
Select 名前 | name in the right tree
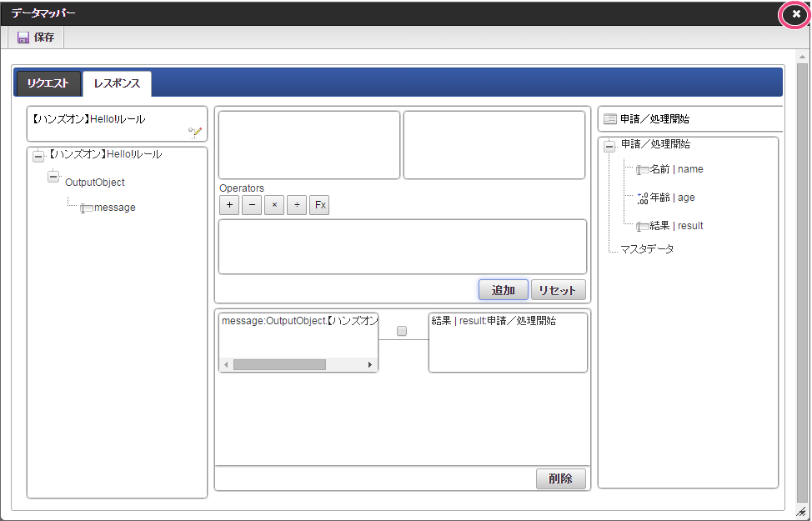point(676,169)
